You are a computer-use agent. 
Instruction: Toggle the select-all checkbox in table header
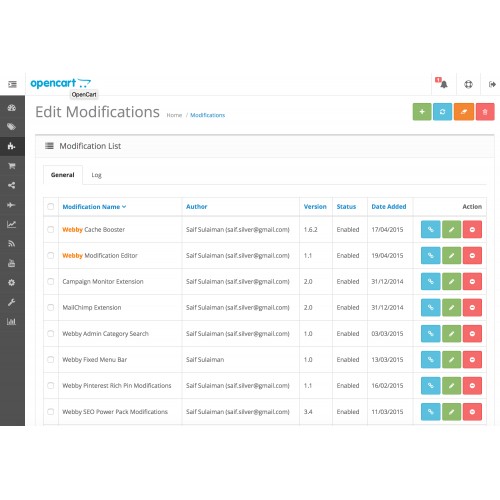click(51, 206)
